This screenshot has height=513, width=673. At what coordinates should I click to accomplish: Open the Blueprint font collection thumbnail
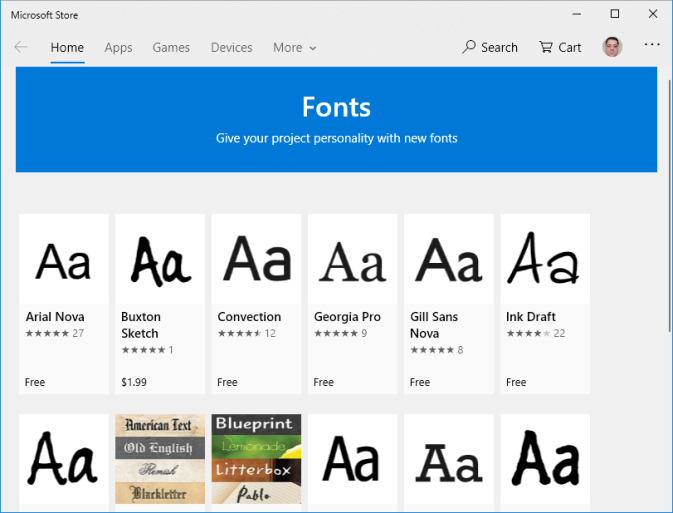coord(256,459)
